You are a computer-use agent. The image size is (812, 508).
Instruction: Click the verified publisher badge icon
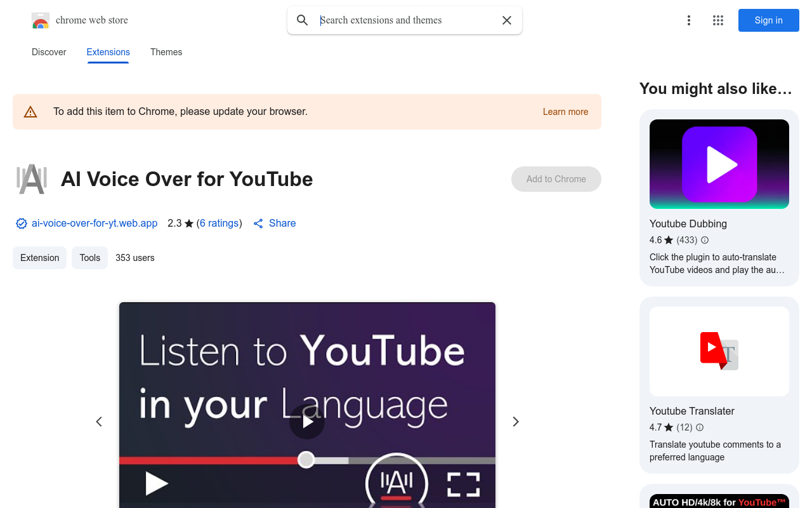point(22,224)
